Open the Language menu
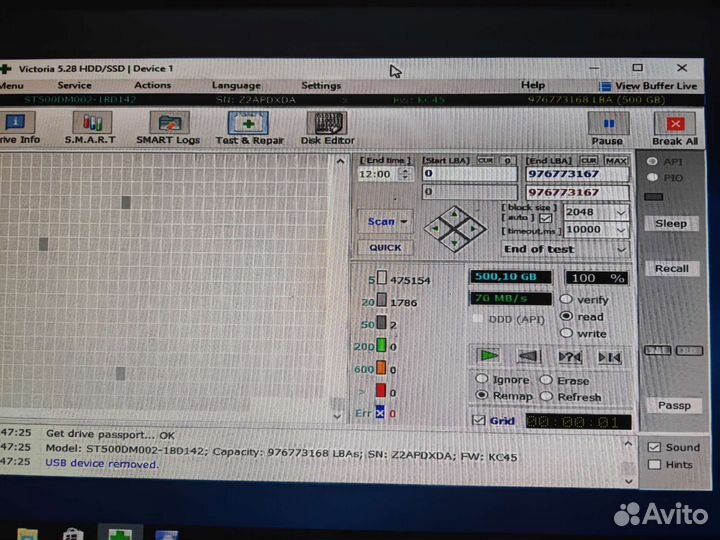Screen dimensions: 720x540 [x=236, y=86]
